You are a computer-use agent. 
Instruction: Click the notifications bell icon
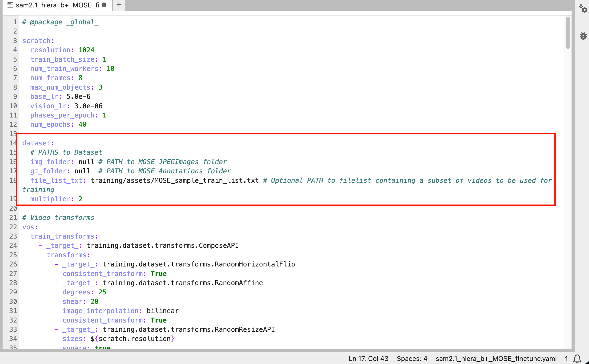click(577, 359)
